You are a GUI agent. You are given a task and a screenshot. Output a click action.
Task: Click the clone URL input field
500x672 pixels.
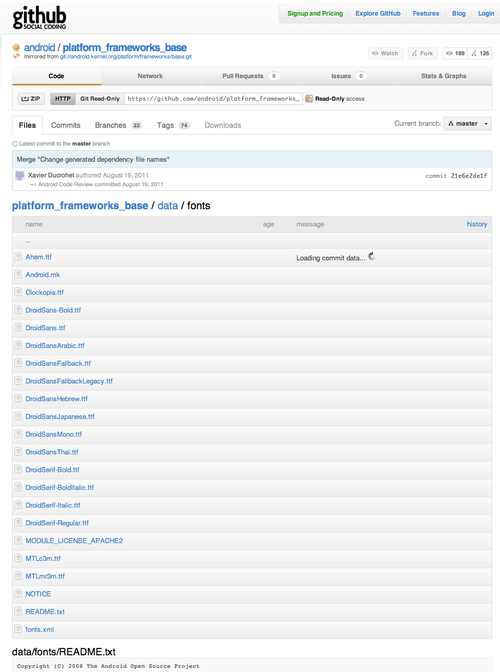click(x=213, y=99)
